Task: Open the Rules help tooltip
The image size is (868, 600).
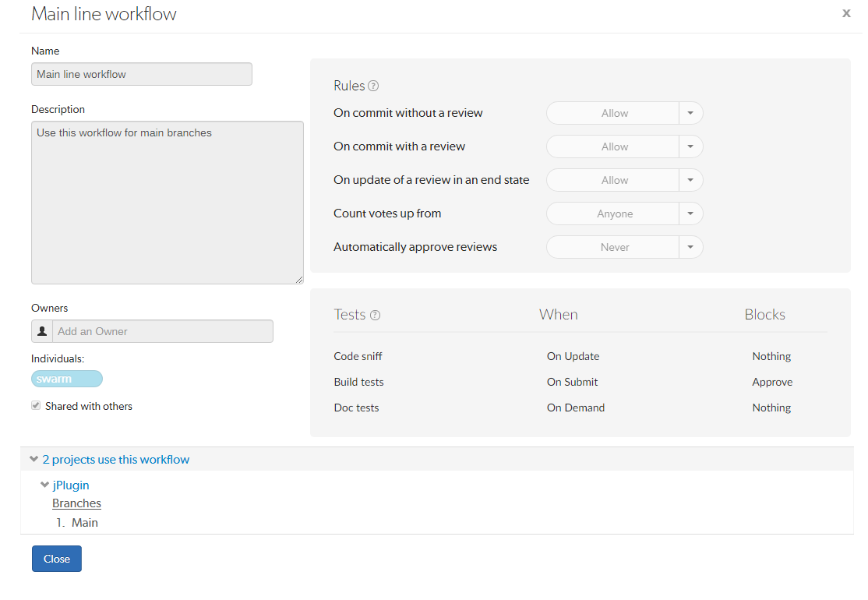Action: (x=375, y=85)
